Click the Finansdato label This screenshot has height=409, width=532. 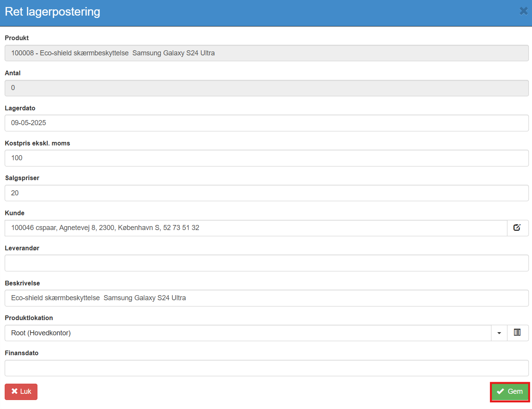[21, 353]
